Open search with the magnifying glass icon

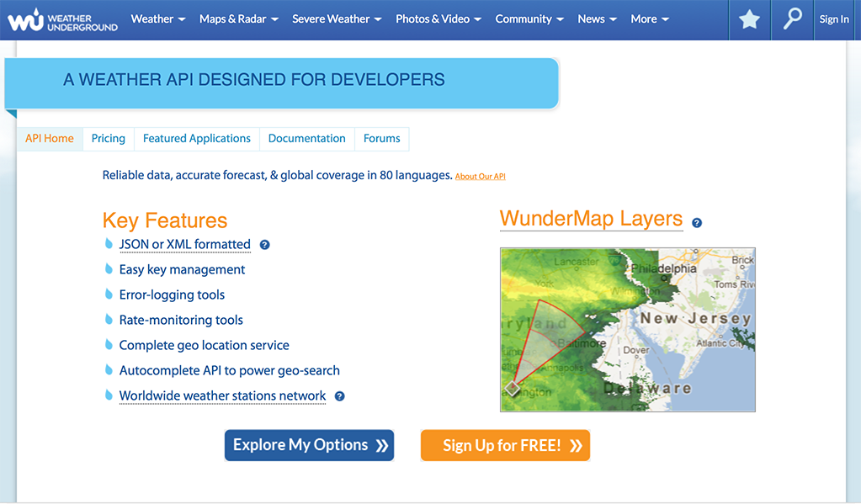pos(792,19)
